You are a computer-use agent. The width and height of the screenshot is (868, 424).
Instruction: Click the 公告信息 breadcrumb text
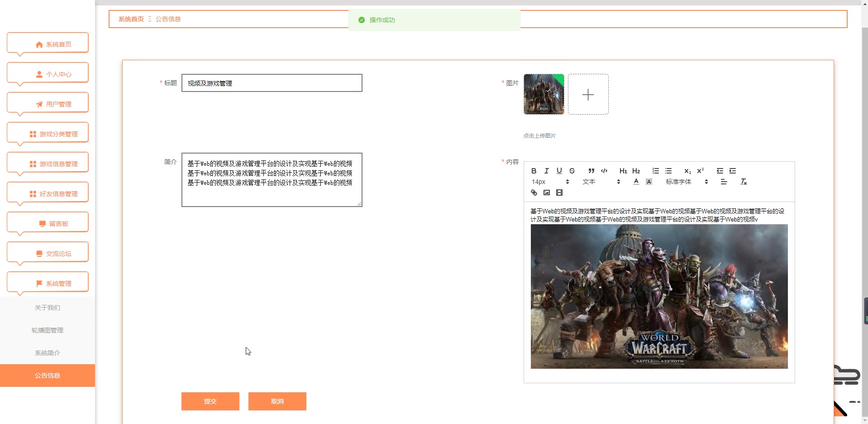tap(168, 19)
